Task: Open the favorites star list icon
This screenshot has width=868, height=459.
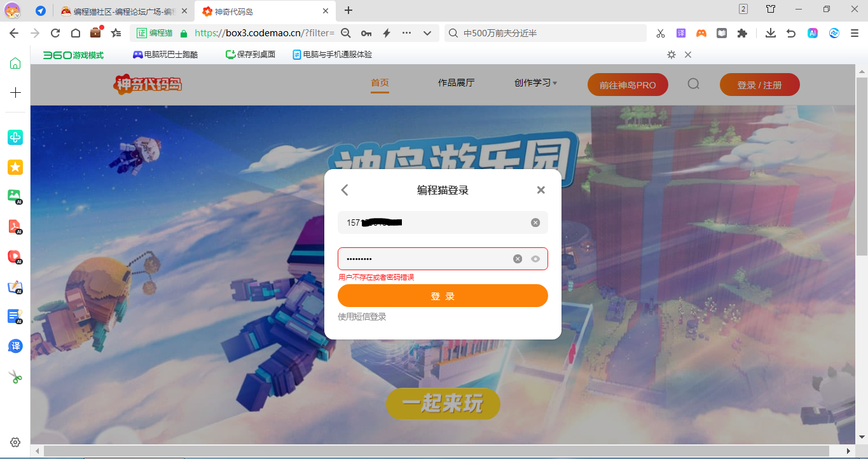Action: coord(116,33)
